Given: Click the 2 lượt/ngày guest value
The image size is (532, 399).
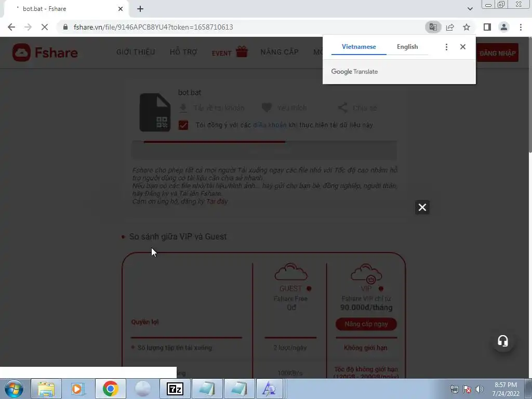Looking at the screenshot, I should [290, 348].
